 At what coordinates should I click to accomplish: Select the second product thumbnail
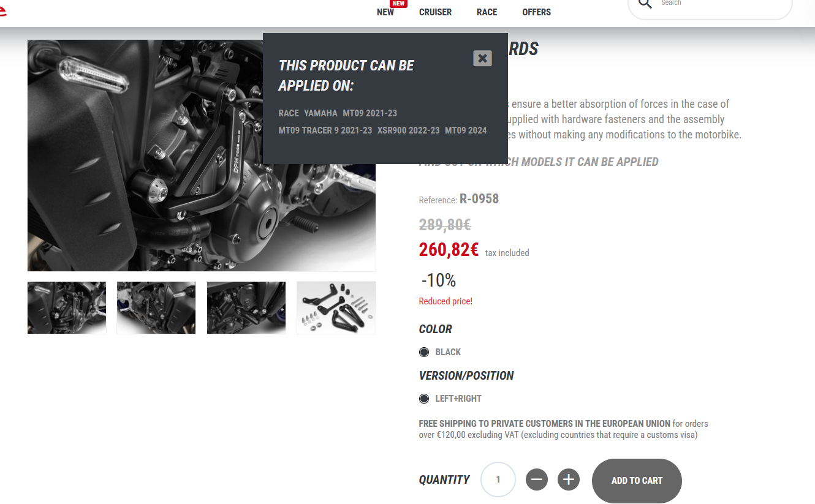coord(156,307)
